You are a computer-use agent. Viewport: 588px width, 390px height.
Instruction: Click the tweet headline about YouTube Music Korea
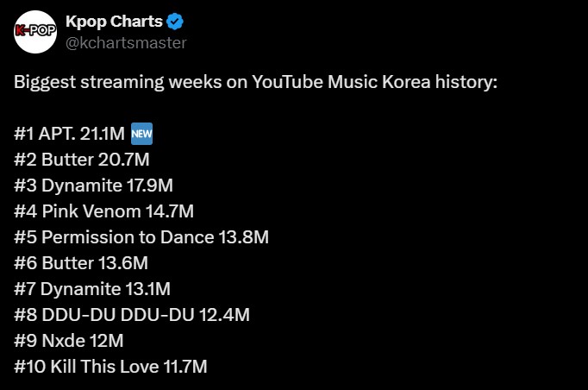click(256, 82)
